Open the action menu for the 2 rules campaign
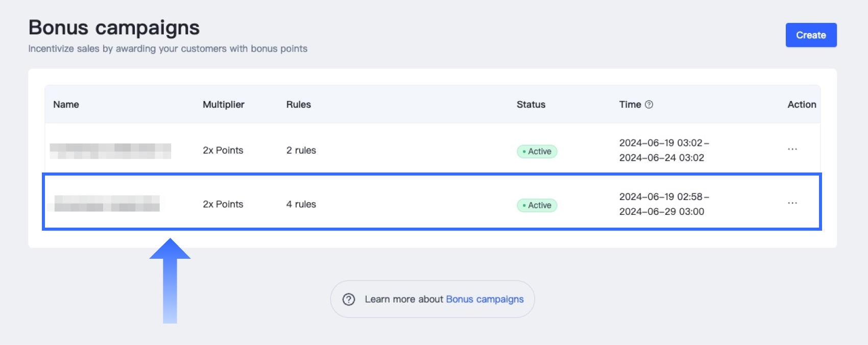 [x=792, y=150]
